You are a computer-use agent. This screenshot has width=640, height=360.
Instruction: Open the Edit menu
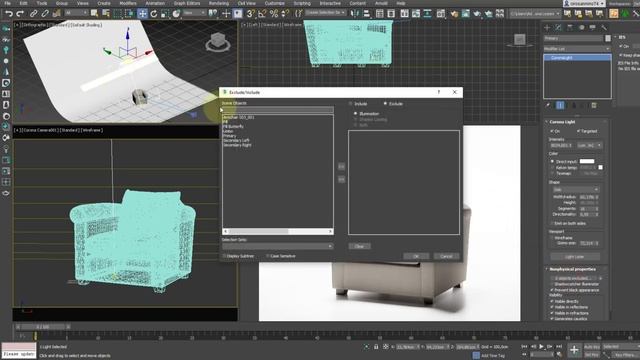click(x=23, y=3)
